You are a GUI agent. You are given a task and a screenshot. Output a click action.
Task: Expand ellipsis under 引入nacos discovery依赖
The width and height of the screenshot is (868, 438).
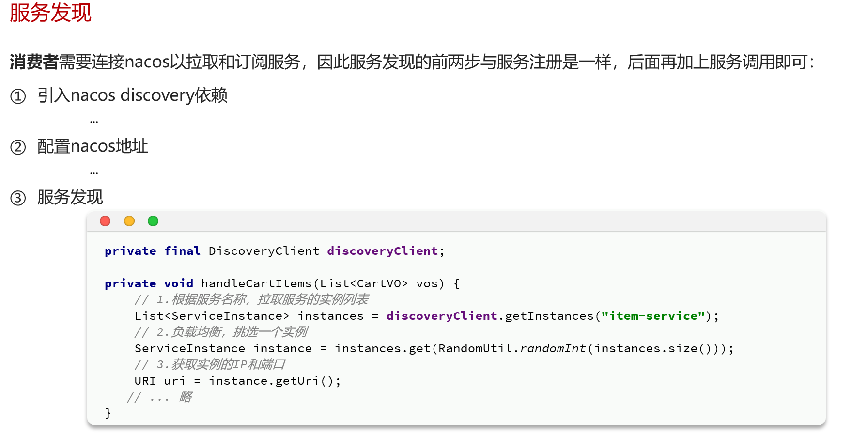click(94, 121)
